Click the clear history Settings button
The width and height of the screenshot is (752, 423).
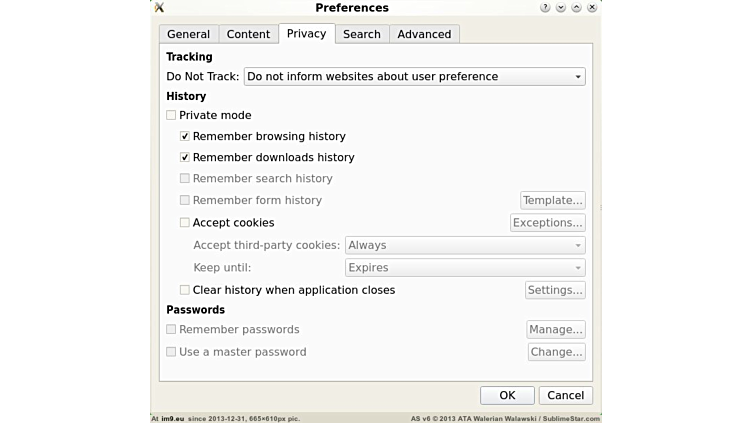pos(555,290)
